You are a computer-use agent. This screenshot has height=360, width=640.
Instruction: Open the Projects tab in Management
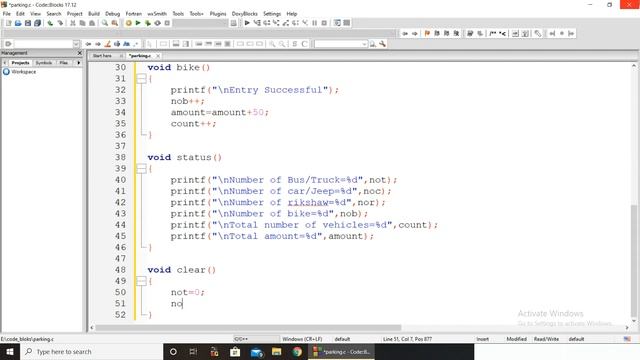(x=20, y=63)
